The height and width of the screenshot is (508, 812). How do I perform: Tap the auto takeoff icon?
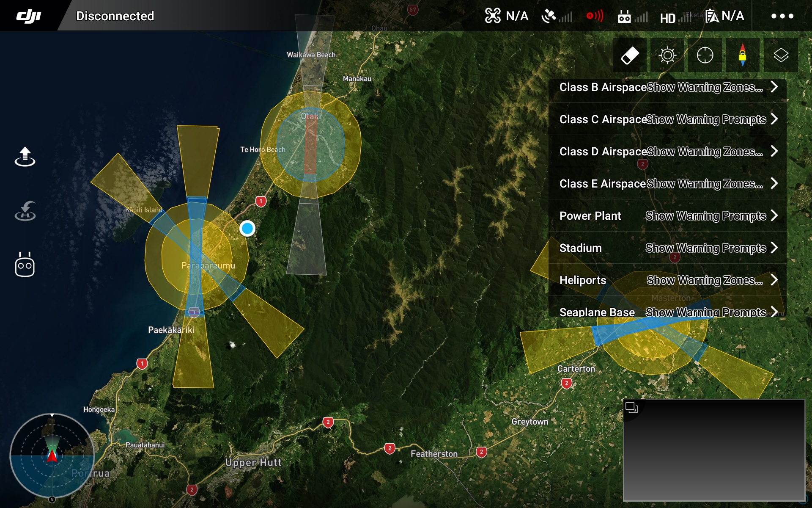click(x=25, y=157)
